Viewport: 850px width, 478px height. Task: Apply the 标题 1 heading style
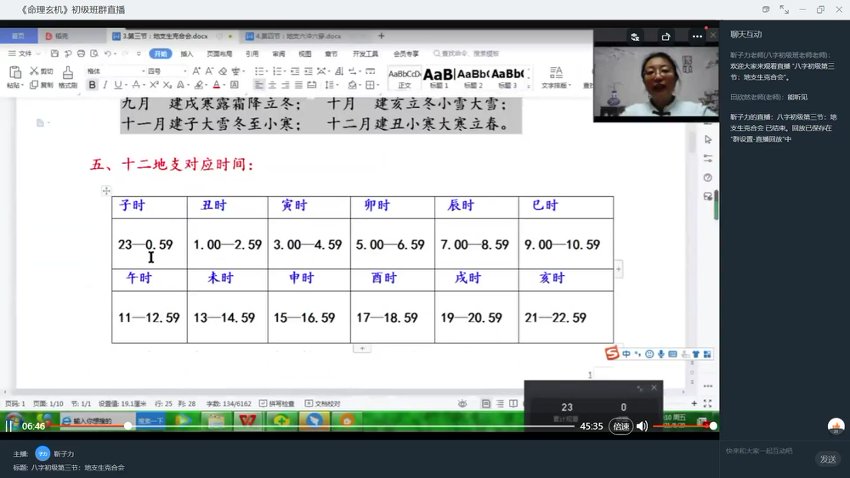[439, 78]
